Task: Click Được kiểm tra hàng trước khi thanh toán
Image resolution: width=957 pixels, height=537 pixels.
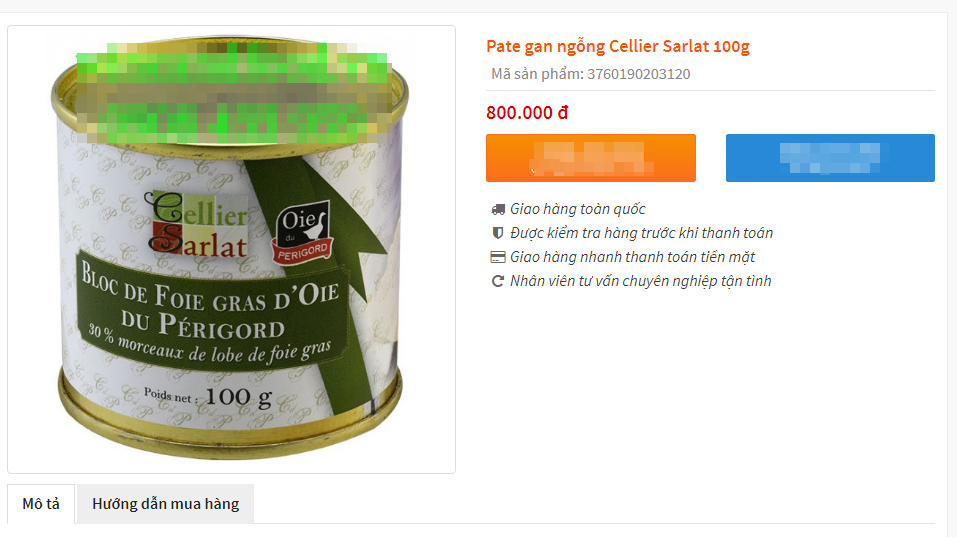Action: (x=641, y=233)
